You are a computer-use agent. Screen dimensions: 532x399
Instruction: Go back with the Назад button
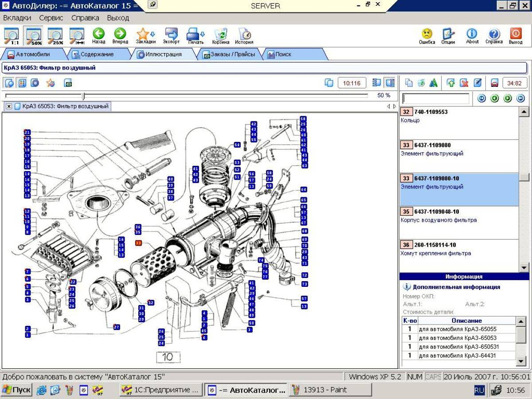tap(98, 36)
